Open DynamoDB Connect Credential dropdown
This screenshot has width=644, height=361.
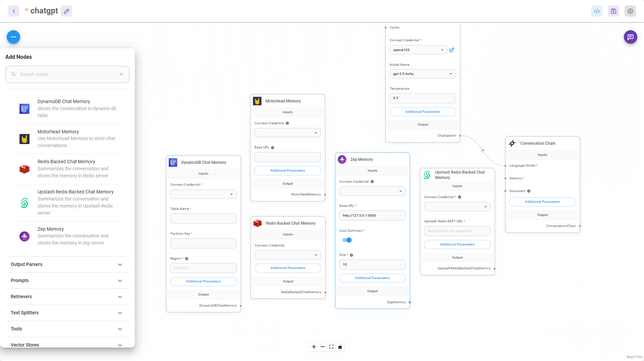pyautogui.click(x=203, y=194)
